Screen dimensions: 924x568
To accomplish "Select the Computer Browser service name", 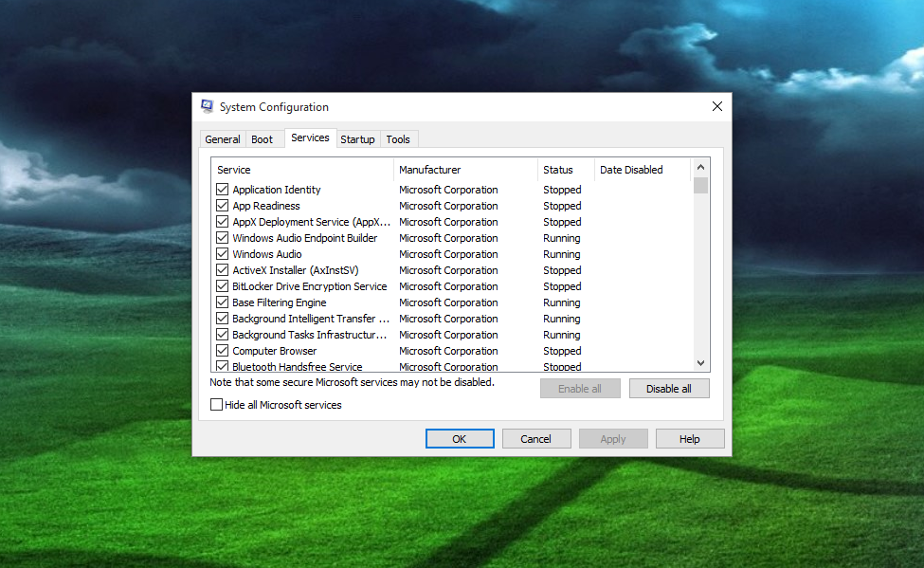I will (x=275, y=351).
